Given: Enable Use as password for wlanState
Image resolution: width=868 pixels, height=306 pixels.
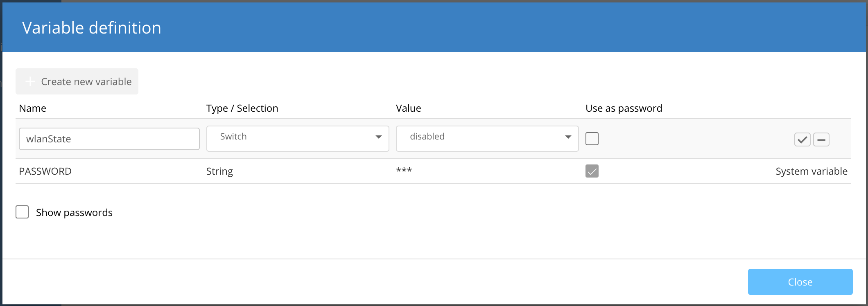Looking at the screenshot, I should (x=592, y=139).
